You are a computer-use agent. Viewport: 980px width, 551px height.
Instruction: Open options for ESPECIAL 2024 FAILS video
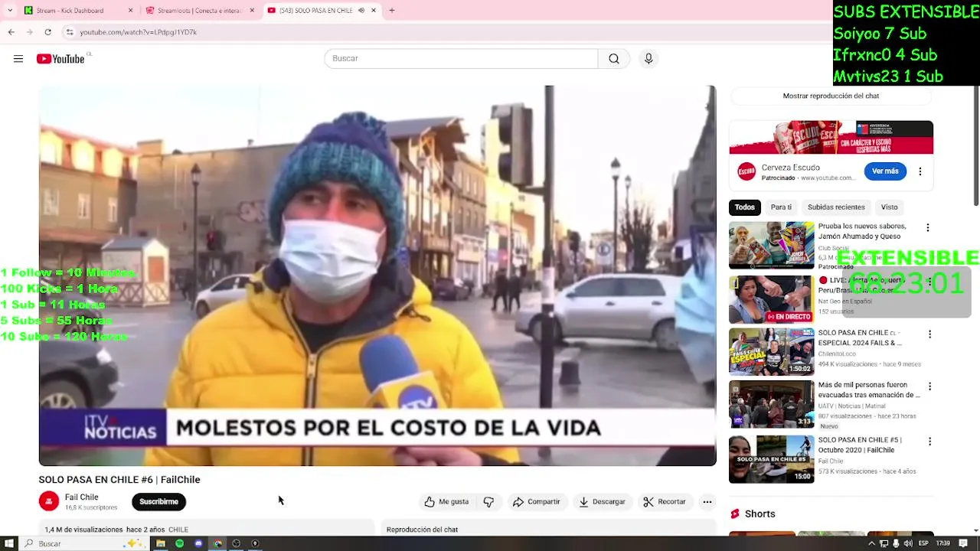pos(929,334)
